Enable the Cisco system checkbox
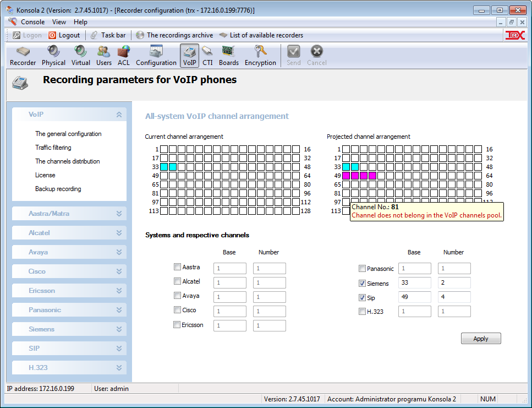 tap(177, 309)
